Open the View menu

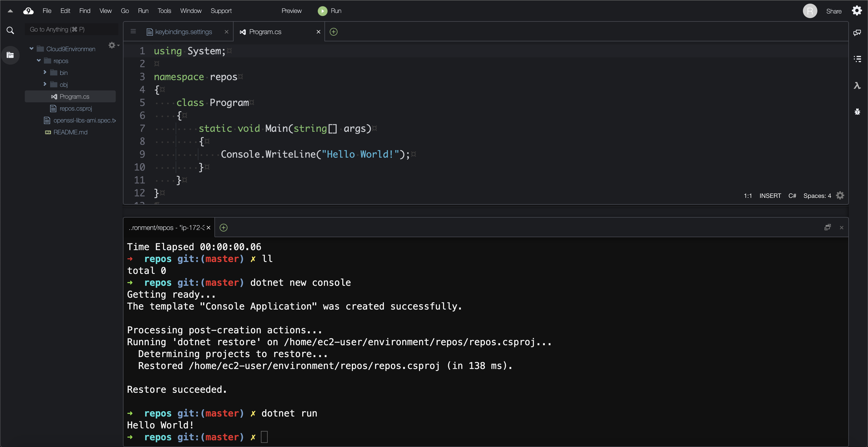click(x=105, y=11)
